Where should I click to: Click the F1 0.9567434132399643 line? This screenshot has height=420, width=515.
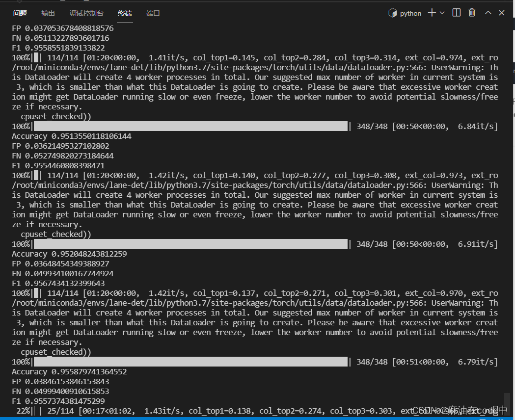pos(58,284)
